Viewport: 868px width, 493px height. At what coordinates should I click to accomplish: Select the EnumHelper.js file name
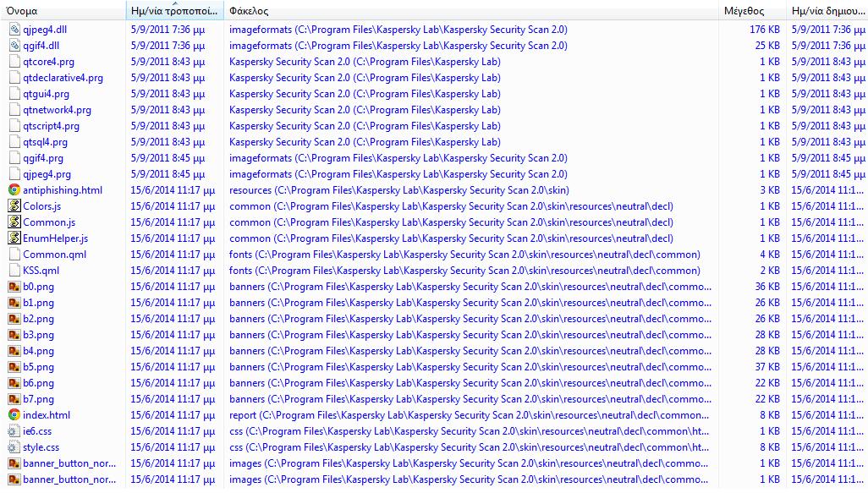(55, 238)
